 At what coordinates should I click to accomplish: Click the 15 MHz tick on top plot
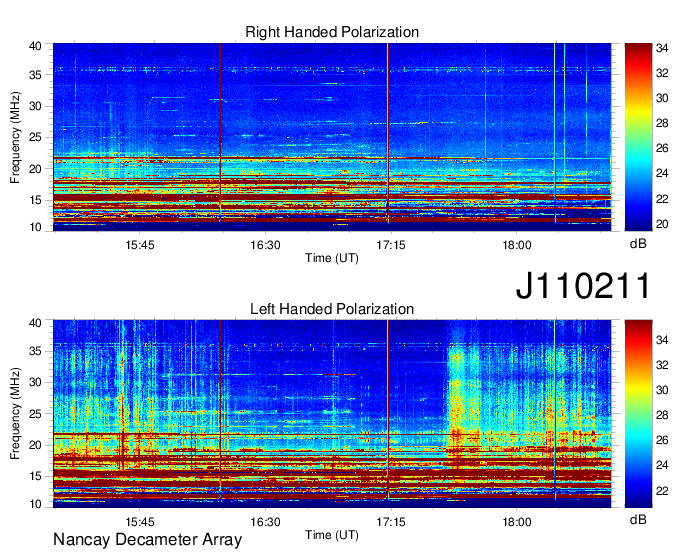tap(36, 200)
